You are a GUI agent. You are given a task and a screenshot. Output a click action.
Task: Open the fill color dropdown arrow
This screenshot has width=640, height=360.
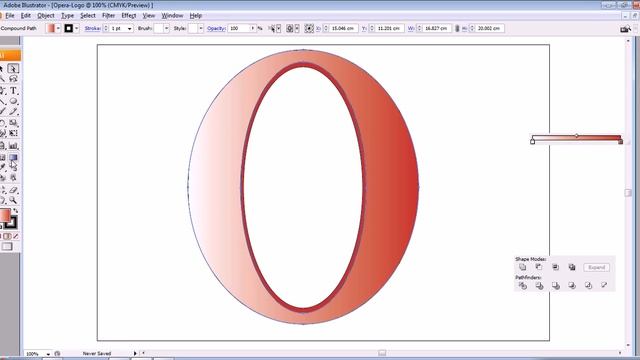[58, 28]
